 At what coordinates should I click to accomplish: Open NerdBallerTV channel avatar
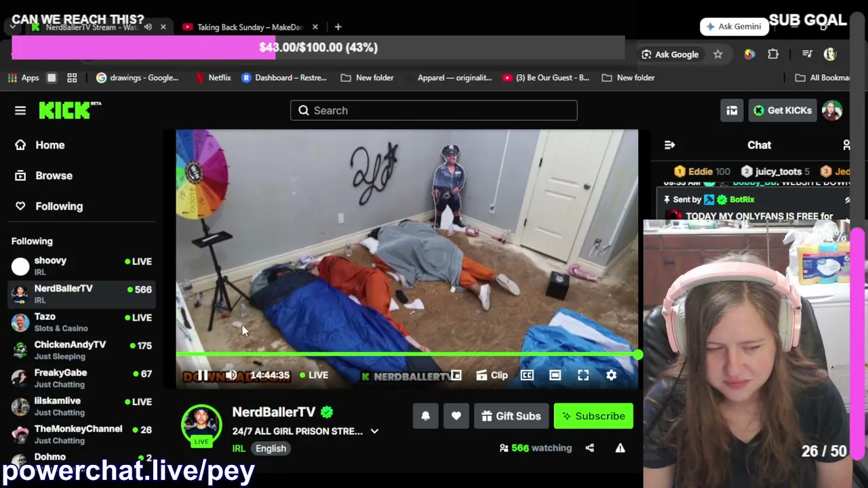[x=201, y=424]
